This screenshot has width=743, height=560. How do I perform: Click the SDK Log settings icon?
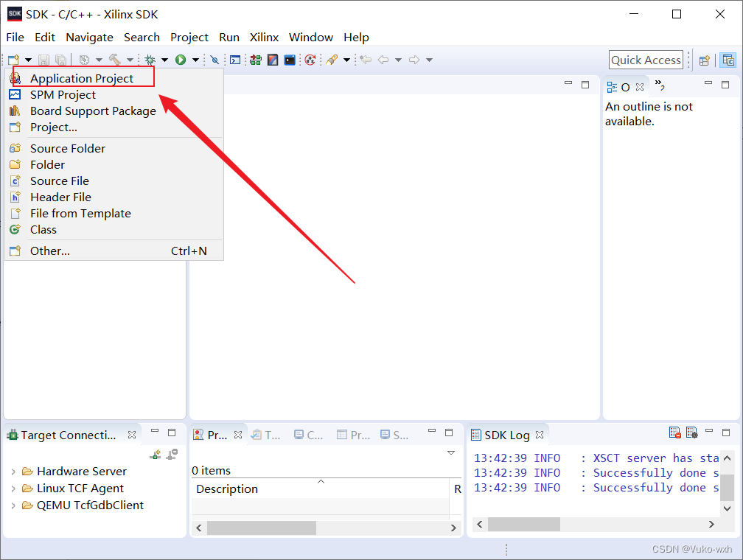[692, 433]
